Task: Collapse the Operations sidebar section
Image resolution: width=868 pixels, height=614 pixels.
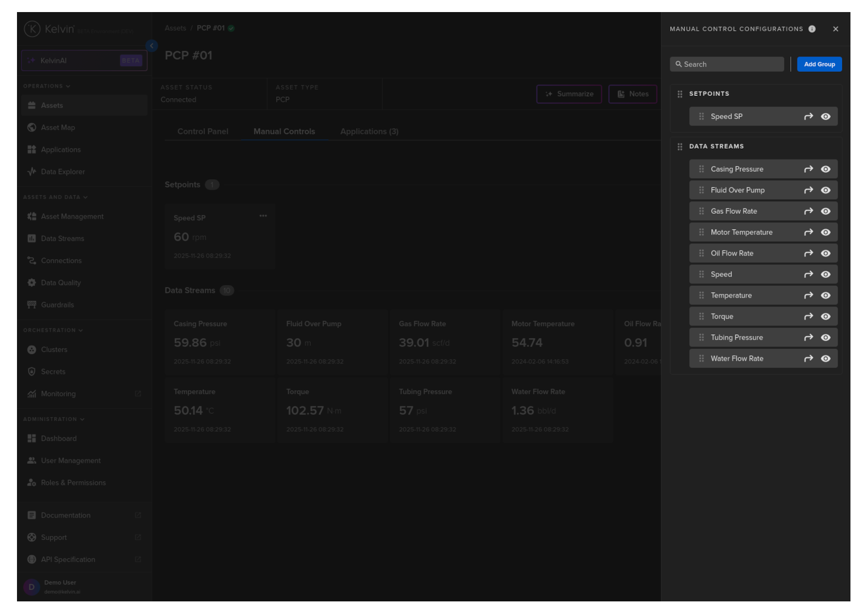Action: click(68, 87)
